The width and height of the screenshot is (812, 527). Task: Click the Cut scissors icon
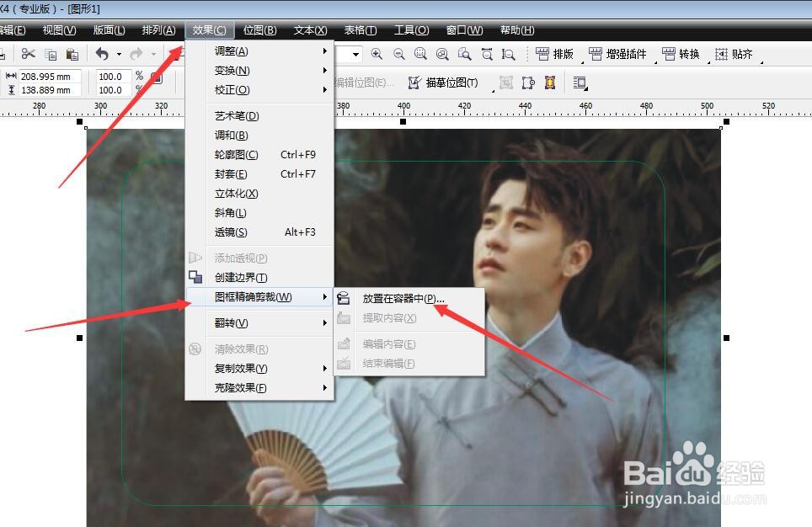[x=28, y=54]
